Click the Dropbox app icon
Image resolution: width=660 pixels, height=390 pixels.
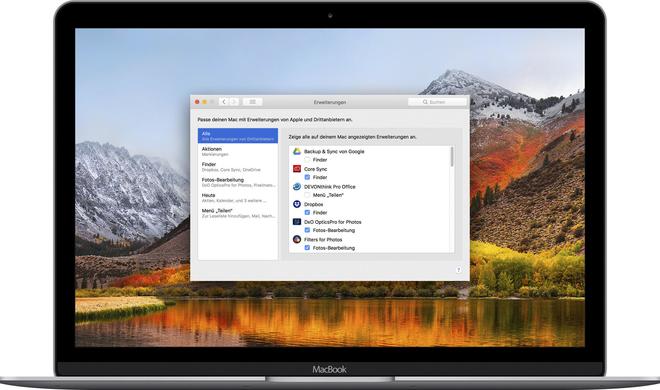point(297,204)
